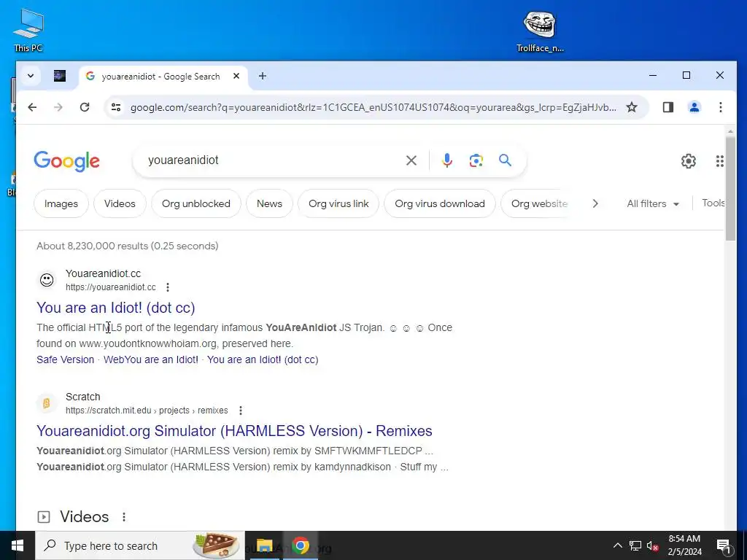Viewport: 747px width, 560px height.
Task: Open File Explorer from the taskbar
Action: (264, 545)
